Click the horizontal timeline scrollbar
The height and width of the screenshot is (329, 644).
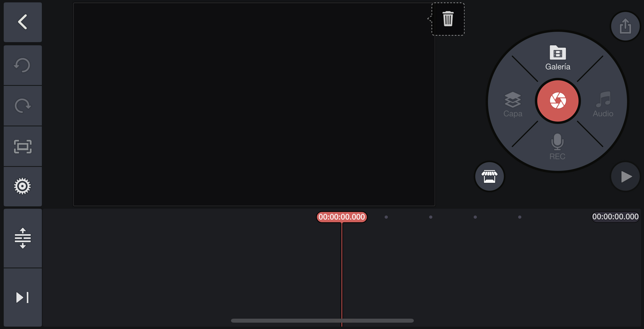tap(322, 321)
